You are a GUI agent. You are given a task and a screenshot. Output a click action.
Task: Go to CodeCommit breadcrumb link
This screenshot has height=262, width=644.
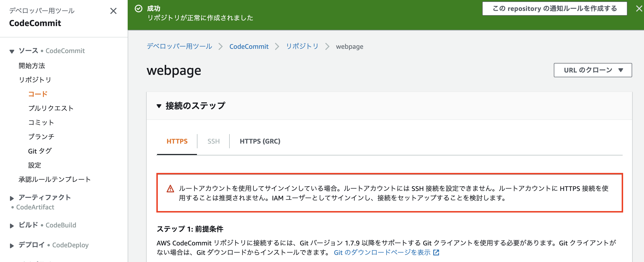point(249,46)
